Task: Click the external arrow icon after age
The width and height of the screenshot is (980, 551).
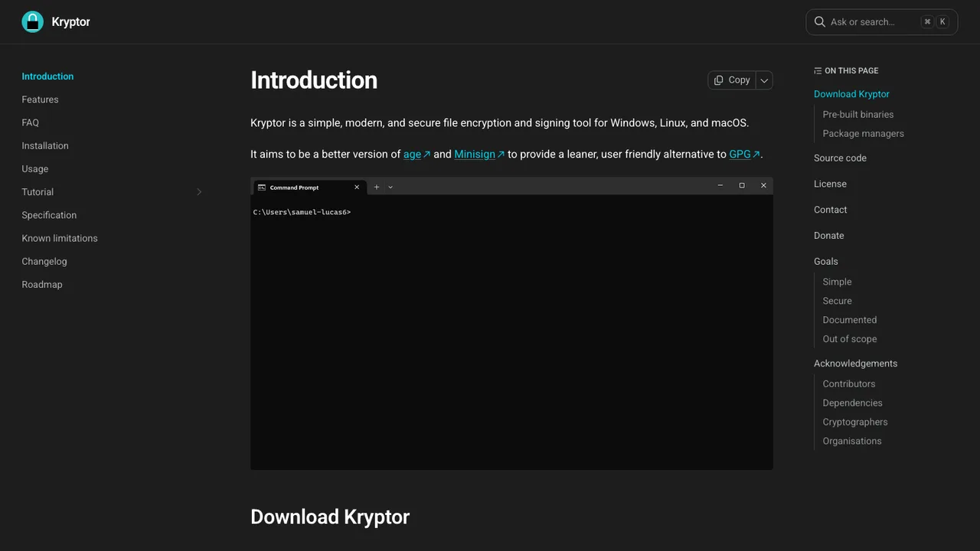Action: 427,155
